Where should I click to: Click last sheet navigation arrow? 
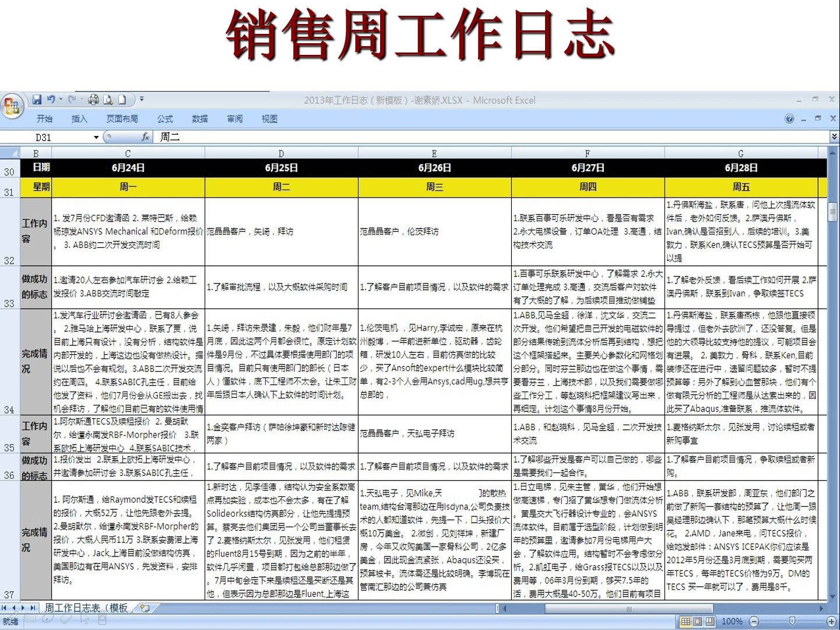click(33, 608)
